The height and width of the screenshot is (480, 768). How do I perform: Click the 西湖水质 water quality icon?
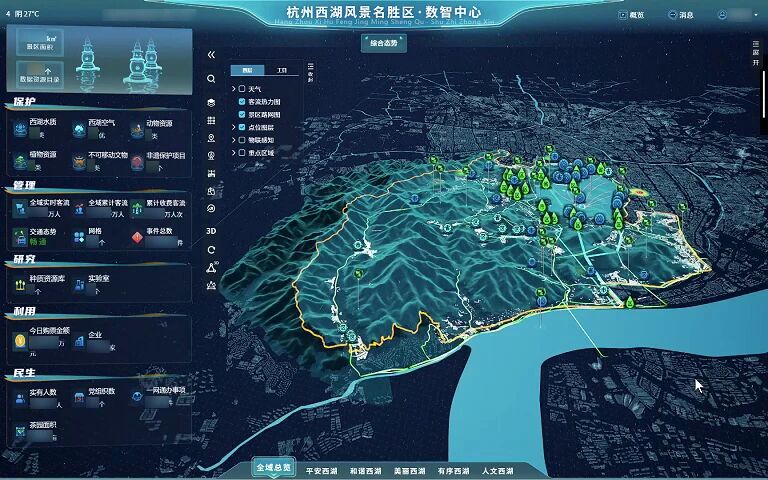(x=20, y=128)
